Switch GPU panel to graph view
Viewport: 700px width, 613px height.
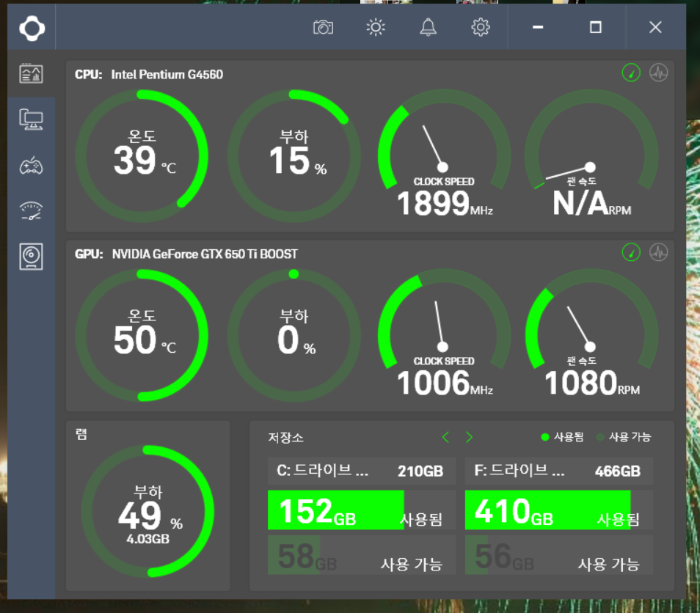658,252
